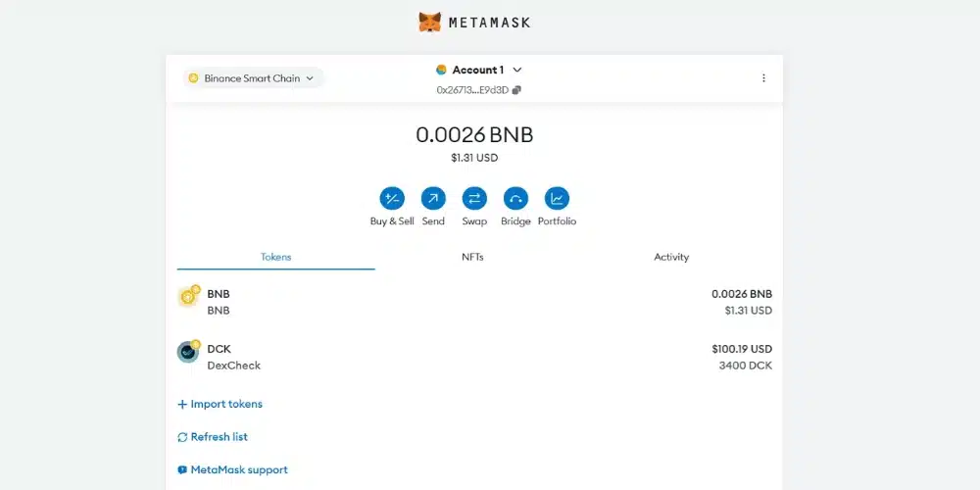Click the BNB token icon

coord(188,297)
